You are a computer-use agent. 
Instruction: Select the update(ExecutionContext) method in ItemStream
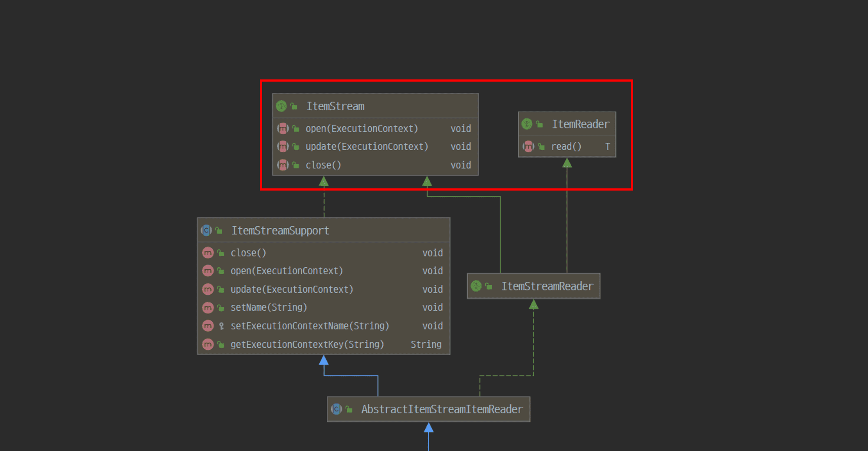[x=367, y=147]
